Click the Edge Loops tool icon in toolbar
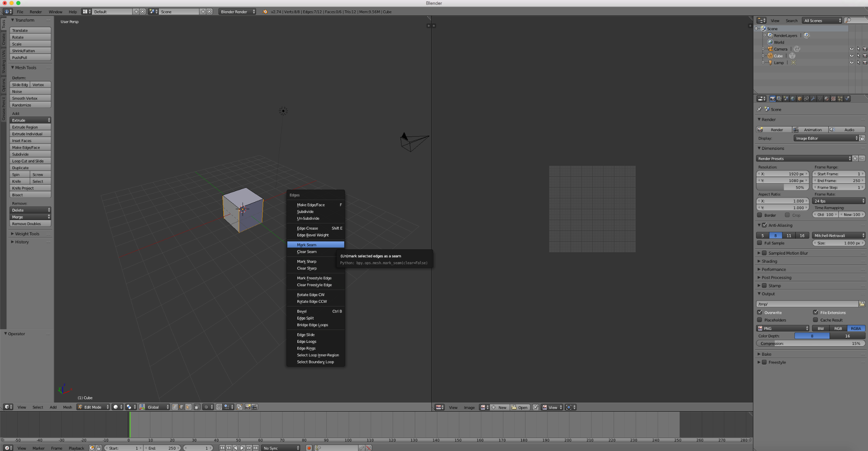 307,342
